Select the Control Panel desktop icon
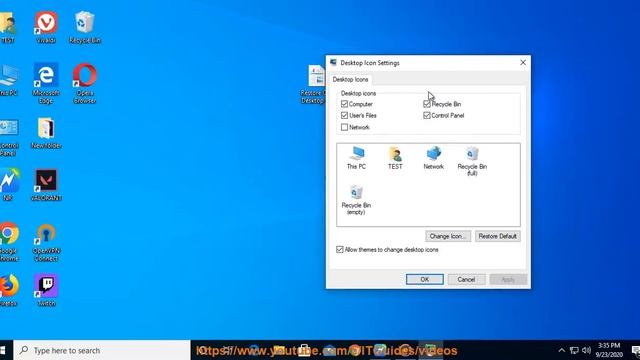The image size is (640, 360). point(9,137)
